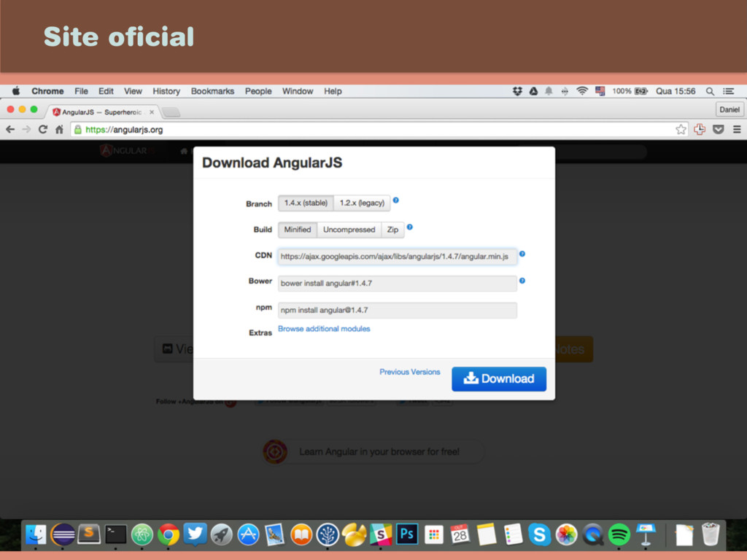Open the Wi-Fi status menu

point(581,91)
